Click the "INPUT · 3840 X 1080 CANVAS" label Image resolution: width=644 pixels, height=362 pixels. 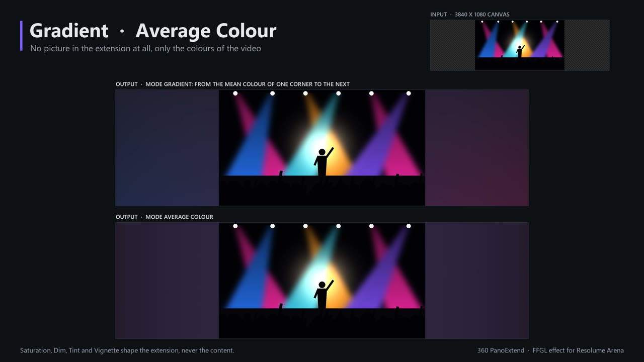coord(470,15)
